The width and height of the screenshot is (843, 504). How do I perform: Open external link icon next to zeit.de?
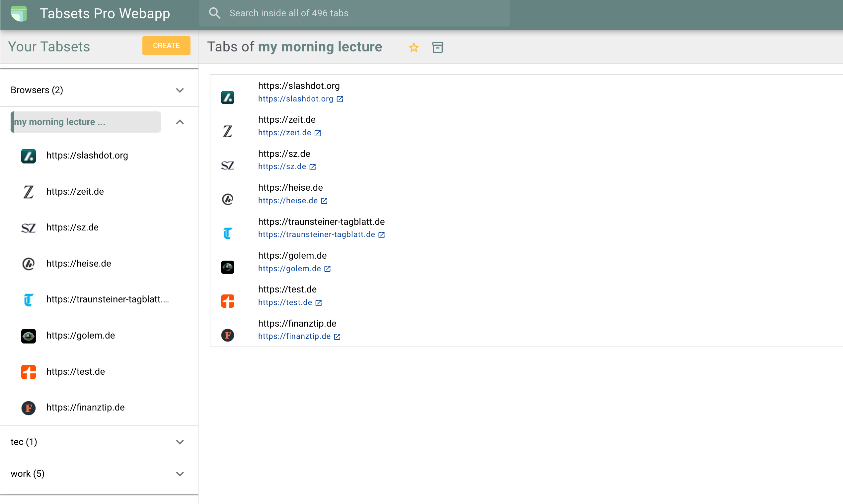318,133
